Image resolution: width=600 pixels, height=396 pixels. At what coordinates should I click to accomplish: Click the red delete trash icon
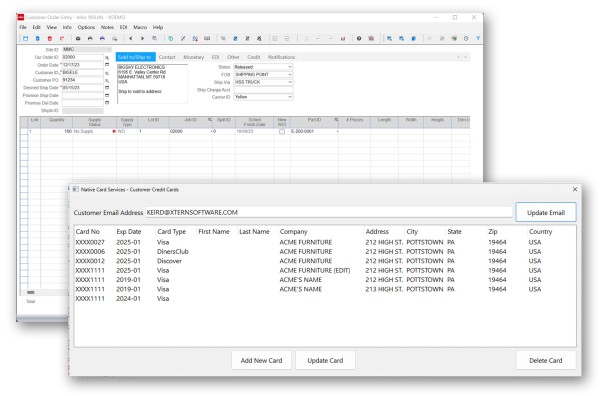point(50,39)
